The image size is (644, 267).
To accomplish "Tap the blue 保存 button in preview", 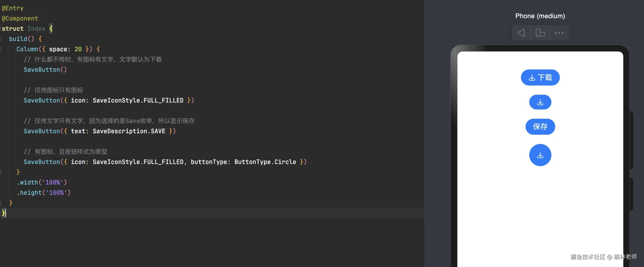I will tap(540, 127).
